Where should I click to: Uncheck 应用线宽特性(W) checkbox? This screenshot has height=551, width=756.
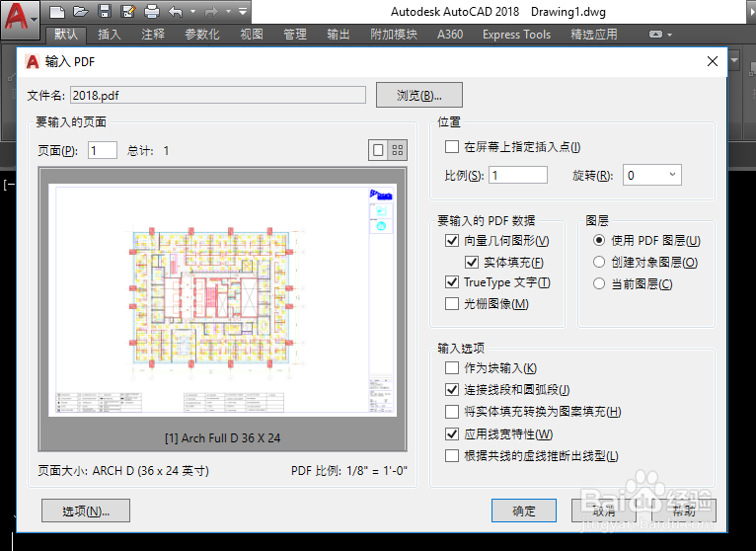(x=452, y=433)
